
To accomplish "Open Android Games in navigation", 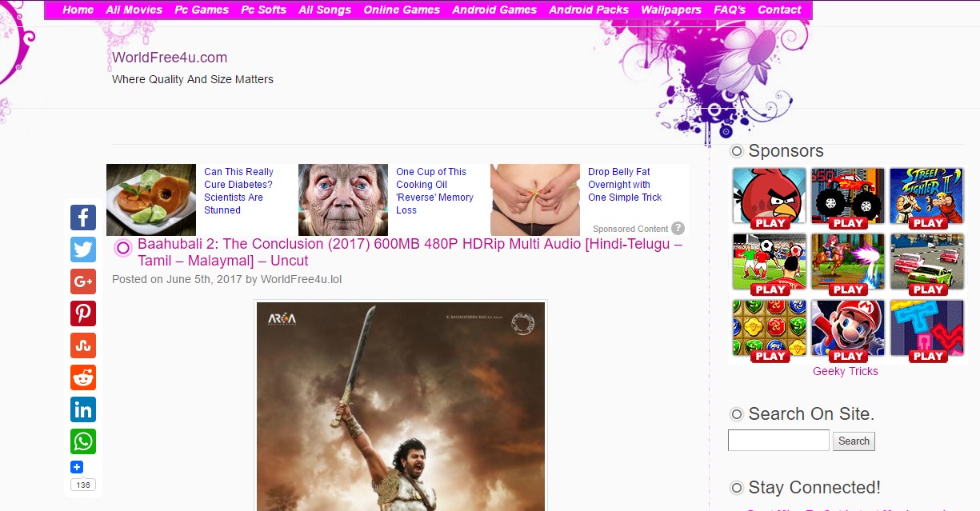I will (494, 10).
